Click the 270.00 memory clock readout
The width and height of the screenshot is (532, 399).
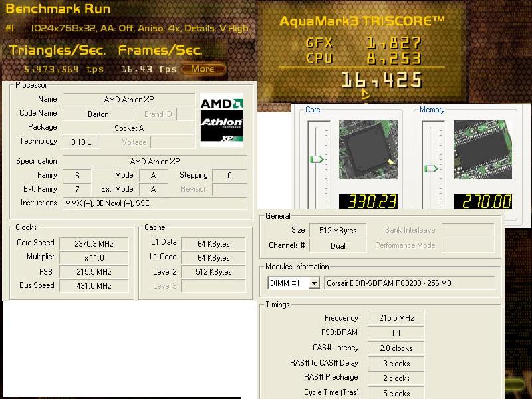tap(483, 201)
